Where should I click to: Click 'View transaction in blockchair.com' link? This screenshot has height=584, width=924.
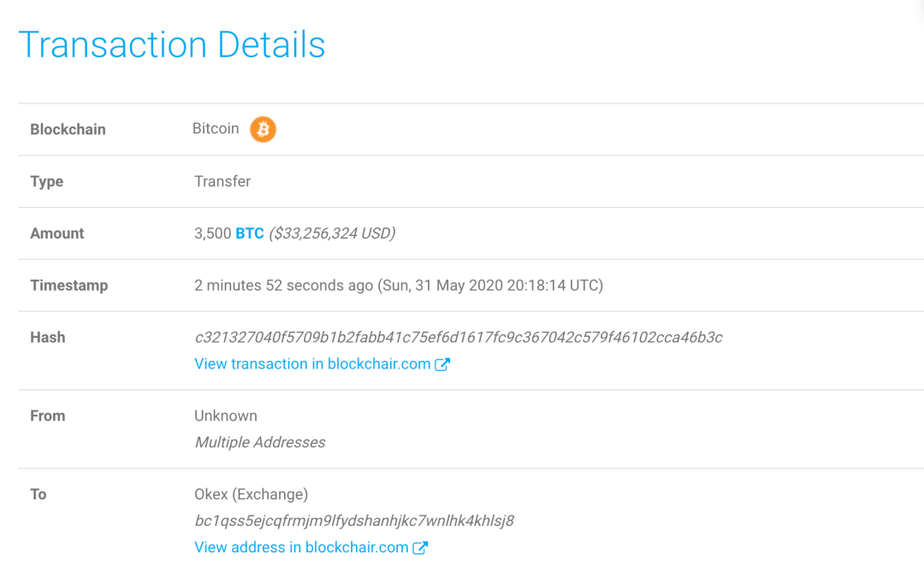pos(311,363)
